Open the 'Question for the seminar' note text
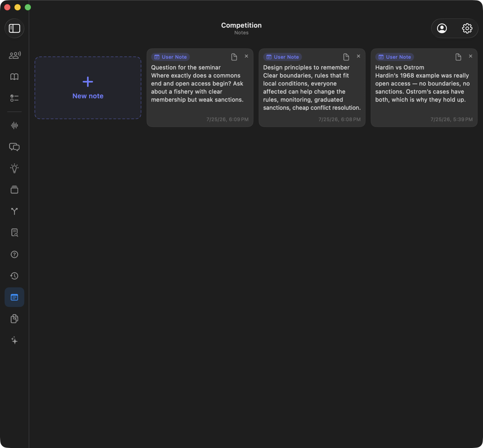The image size is (483, 448). [x=198, y=84]
